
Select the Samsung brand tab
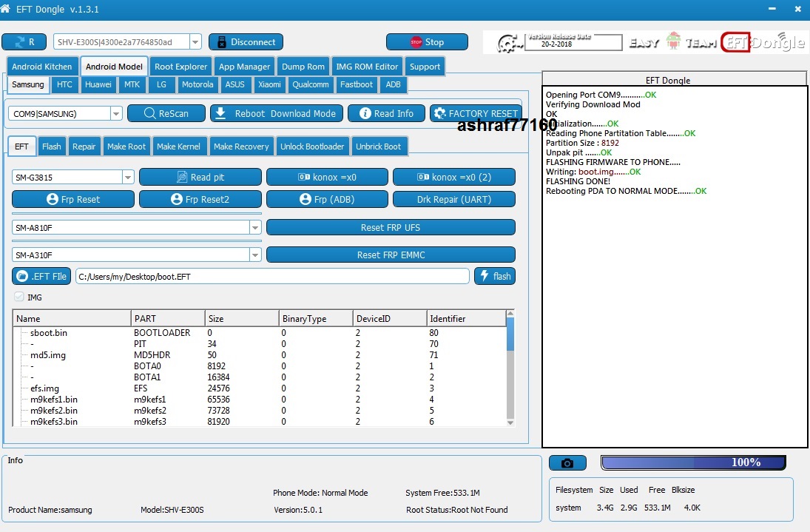tap(28, 84)
